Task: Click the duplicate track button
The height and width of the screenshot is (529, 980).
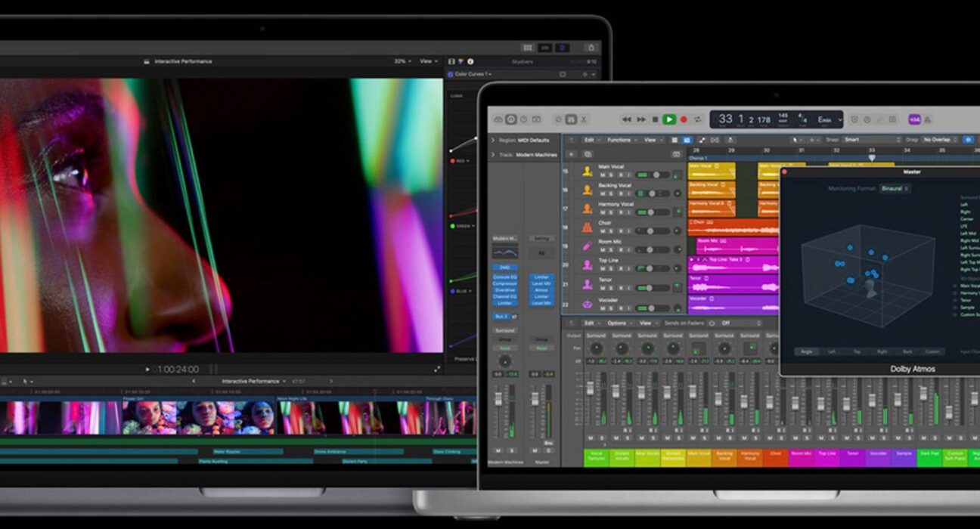Action: click(588, 154)
